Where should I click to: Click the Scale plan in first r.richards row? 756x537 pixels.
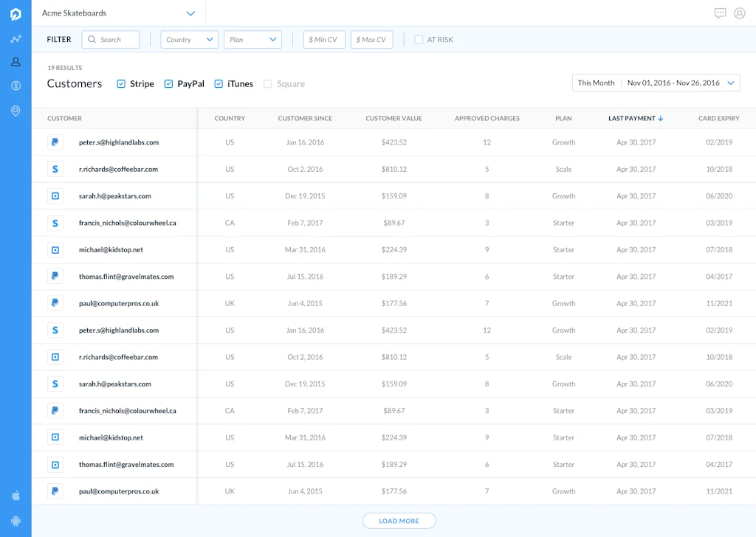pyautogui.click(x=563, y=170)
